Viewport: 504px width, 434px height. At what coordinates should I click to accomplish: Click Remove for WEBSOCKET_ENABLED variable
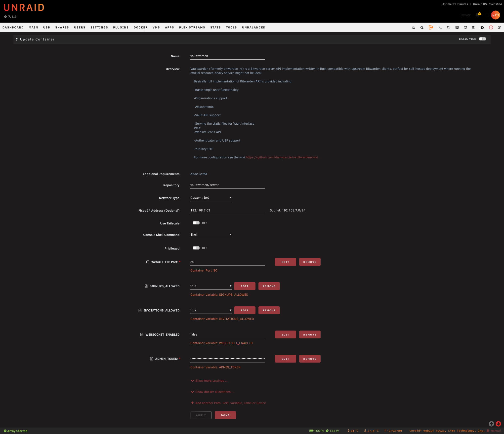pyautogui.click(x=310, y=334)
